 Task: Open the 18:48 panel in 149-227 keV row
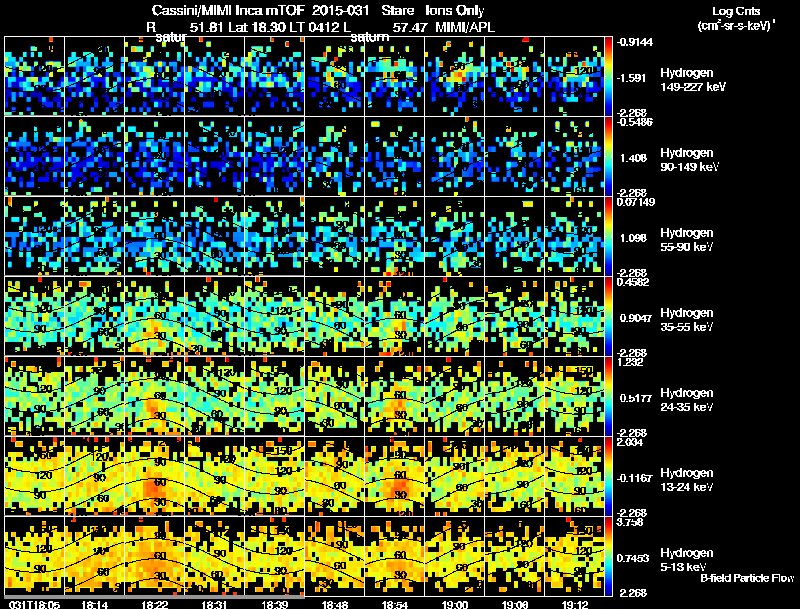[335, 76]
